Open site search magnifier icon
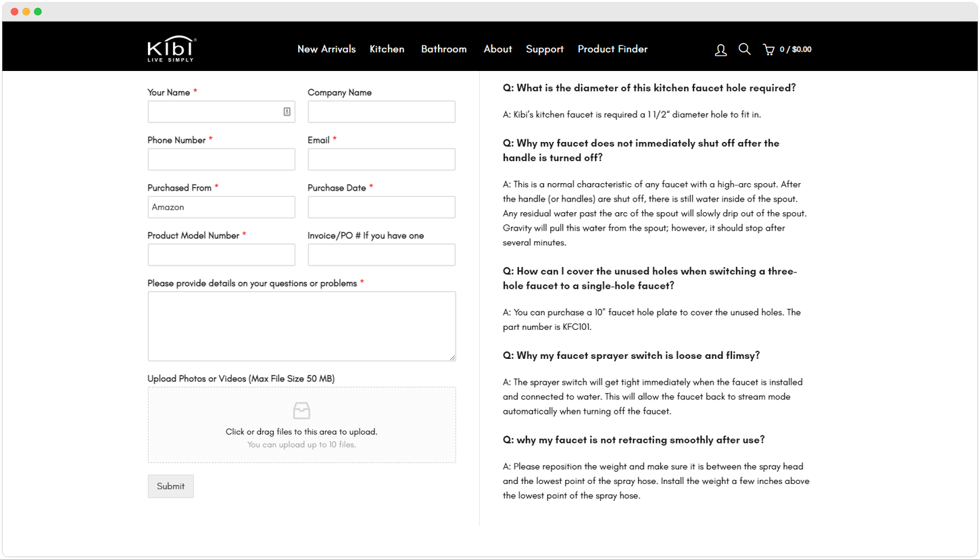The width and height of the screenshot is (980, 559). tap(744, 49)
